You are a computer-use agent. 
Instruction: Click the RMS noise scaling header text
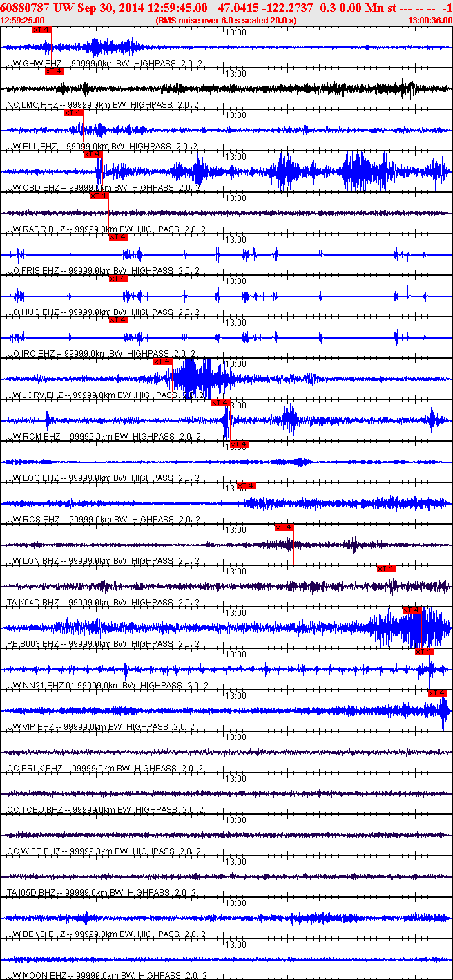226,21
